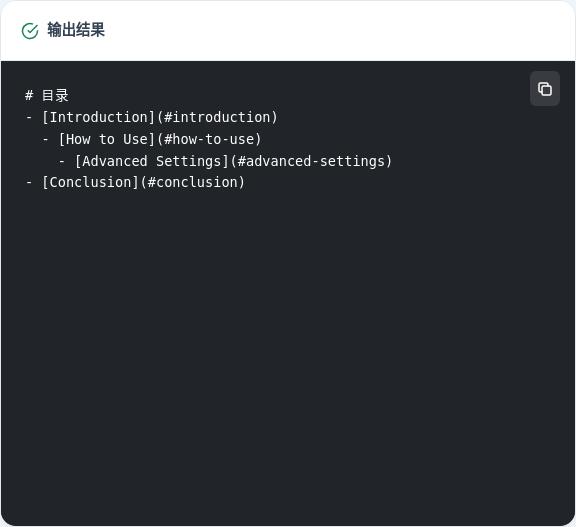The height and width of the screenshot is (527, 576).
Task: Click the (#conclusion) anchor text
Action: click(x=192, y=182)
